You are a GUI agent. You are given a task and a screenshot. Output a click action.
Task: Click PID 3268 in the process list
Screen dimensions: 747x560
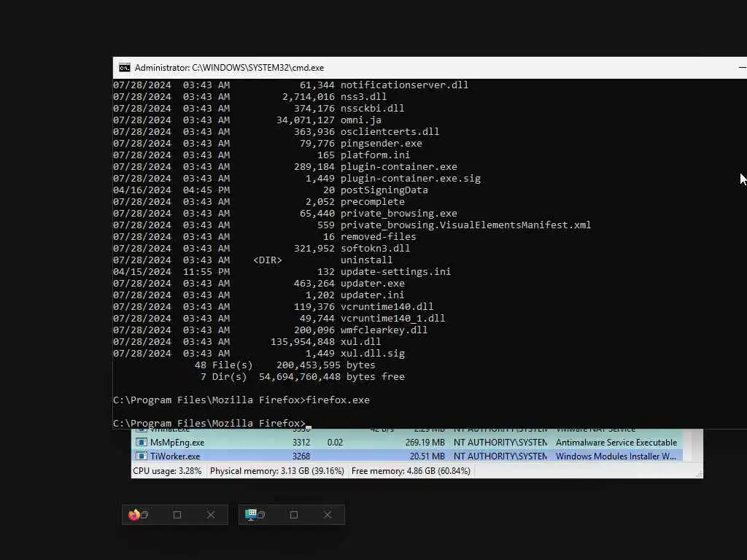pyautogui.click(x=301, y=456)
